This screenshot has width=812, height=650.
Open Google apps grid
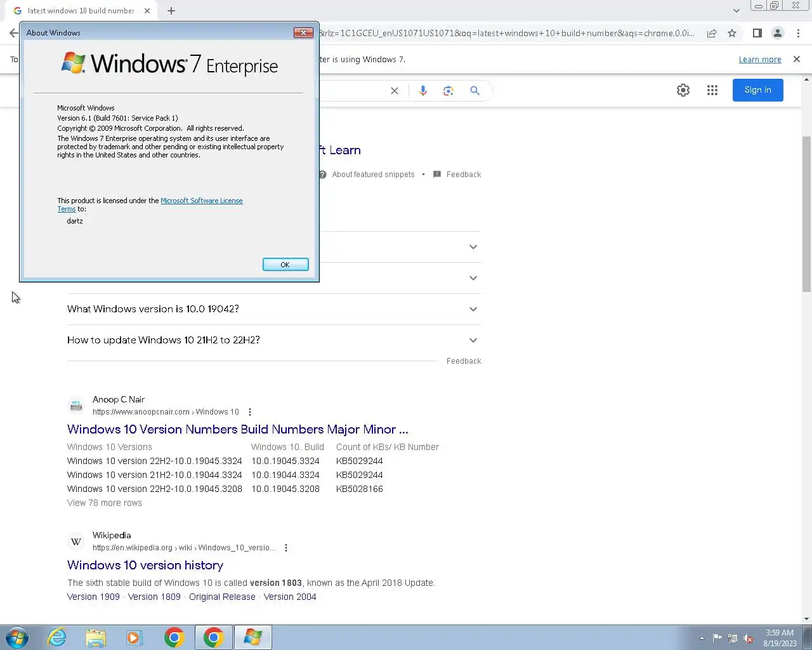click(712, 90)
